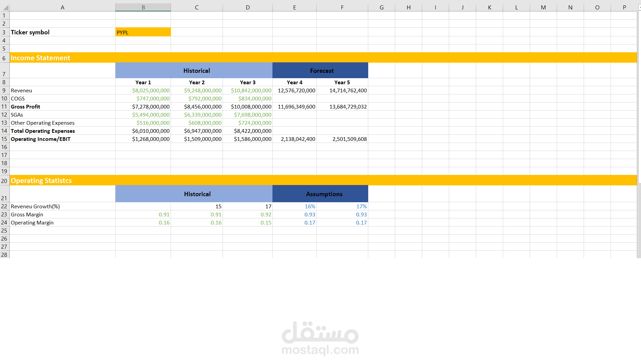Screen dimensions: 641x364
Task: Select column E header
Action: point(294,7)
